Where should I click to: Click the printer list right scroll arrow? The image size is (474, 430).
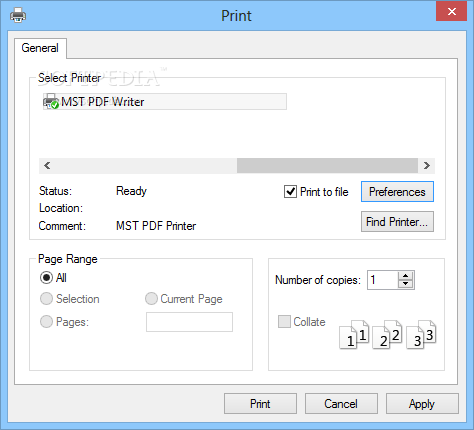click(427, 166)
